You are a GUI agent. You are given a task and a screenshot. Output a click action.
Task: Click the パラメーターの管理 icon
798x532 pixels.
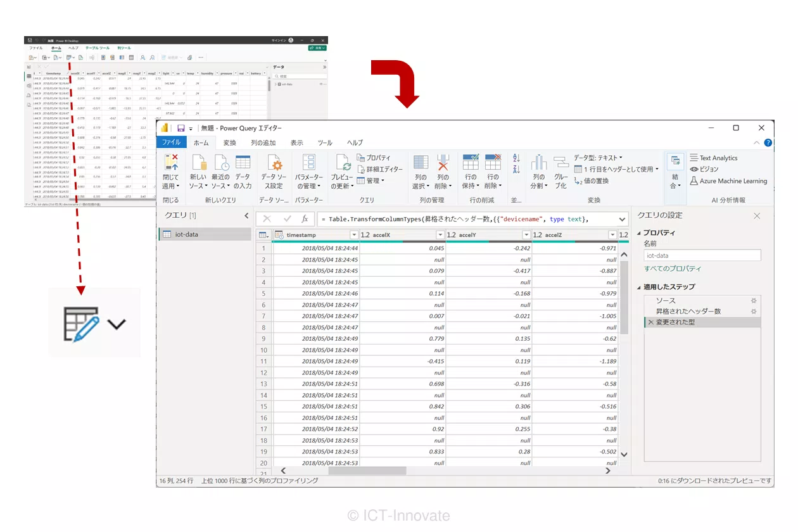309,162
